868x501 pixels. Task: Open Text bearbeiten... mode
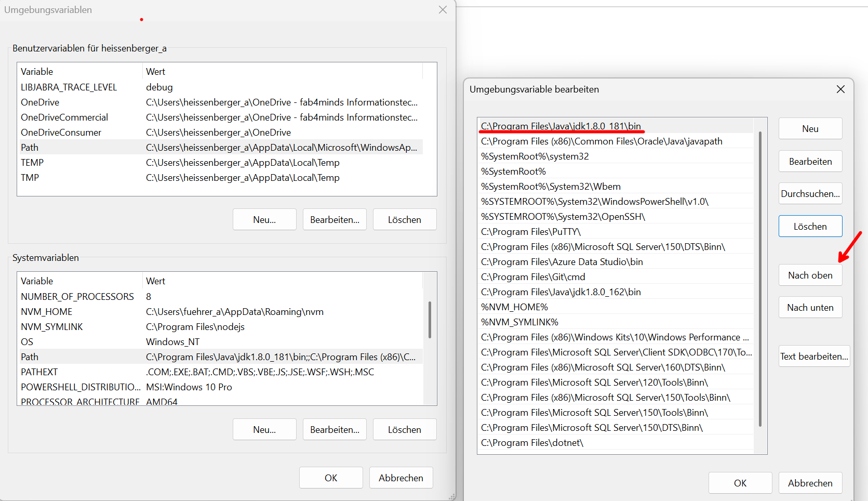tap(813, 357)
